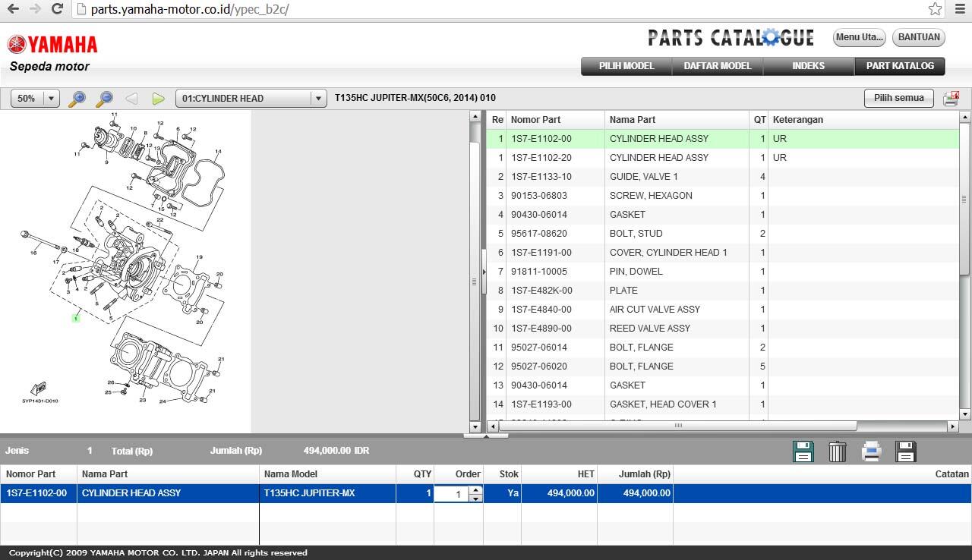The image size is (972, 560).
Task: Decrease order quantity with down stepper
Action: (x=476, y=499)
